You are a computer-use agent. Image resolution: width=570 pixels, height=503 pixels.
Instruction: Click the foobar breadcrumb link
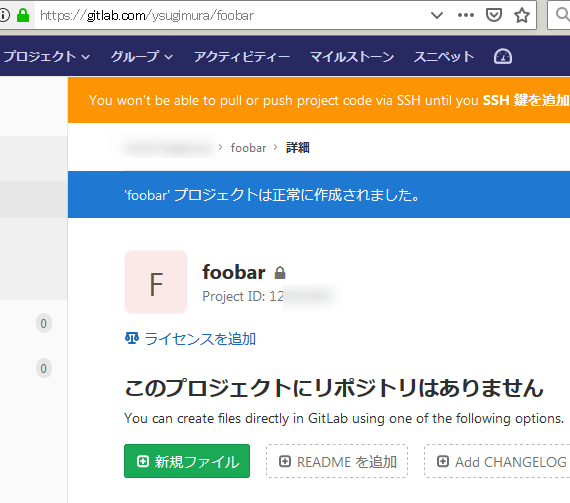pos(248,148)
